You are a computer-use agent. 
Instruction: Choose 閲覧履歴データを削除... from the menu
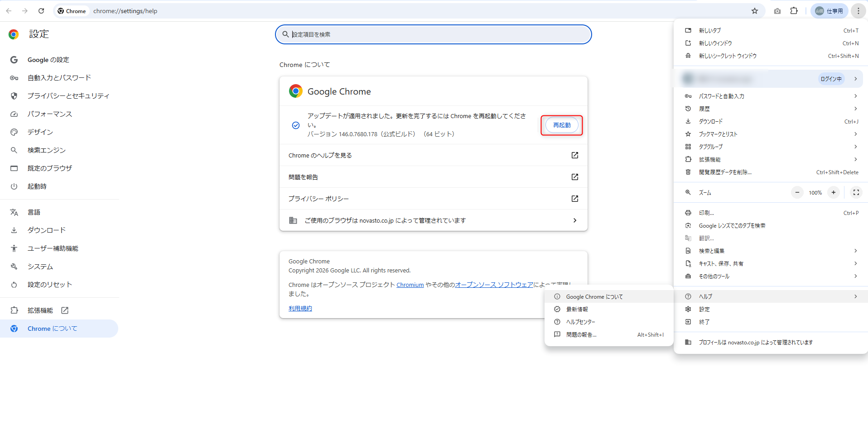[771, 172]
